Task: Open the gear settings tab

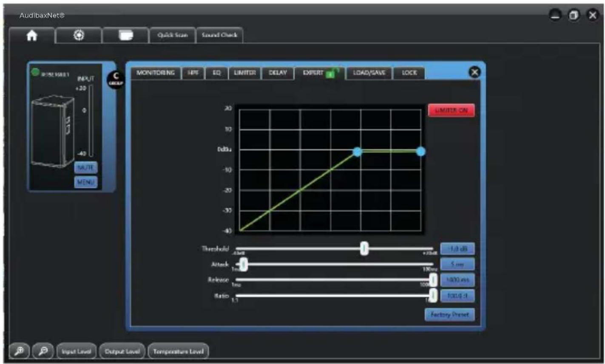Action: tap(79, 36)
